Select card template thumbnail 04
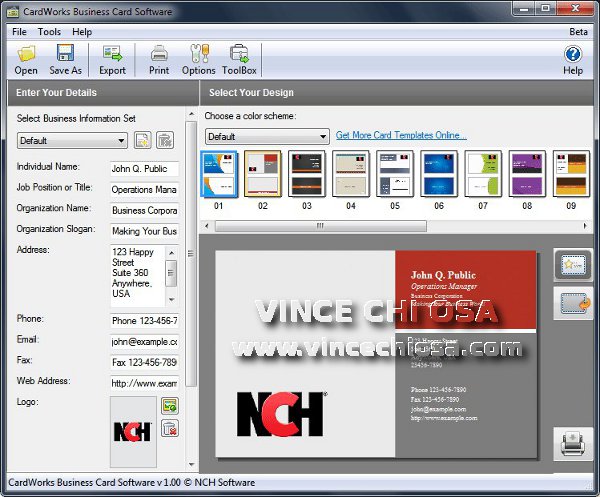Viewport: 600px width, 497px height. point(351,174)
